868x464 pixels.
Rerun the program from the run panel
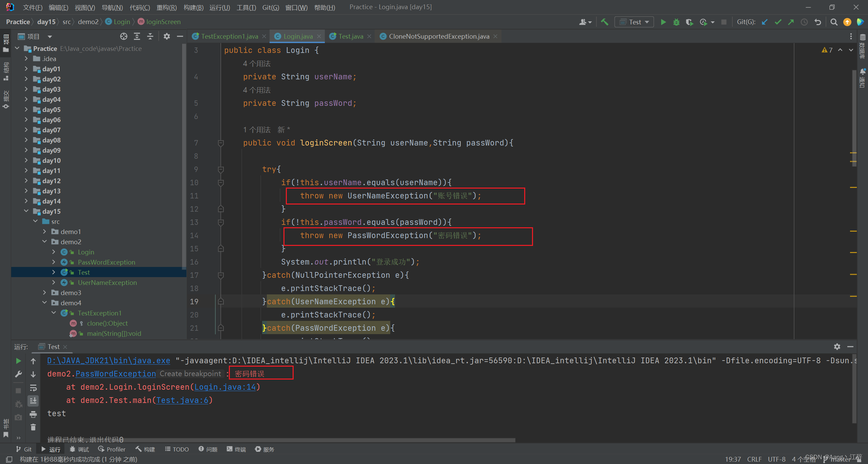pyautogui.click(x=18, y=361)
